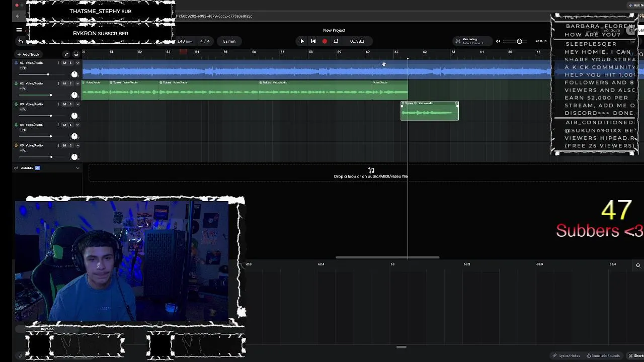Solo track 01 Voice/Audio
The image size is (644, 362).
(x=70, y=63)
